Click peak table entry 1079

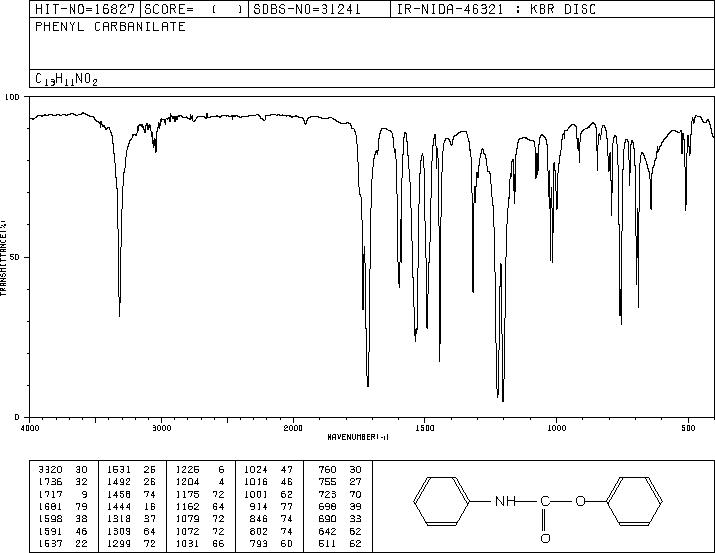(x=188, y=519)
